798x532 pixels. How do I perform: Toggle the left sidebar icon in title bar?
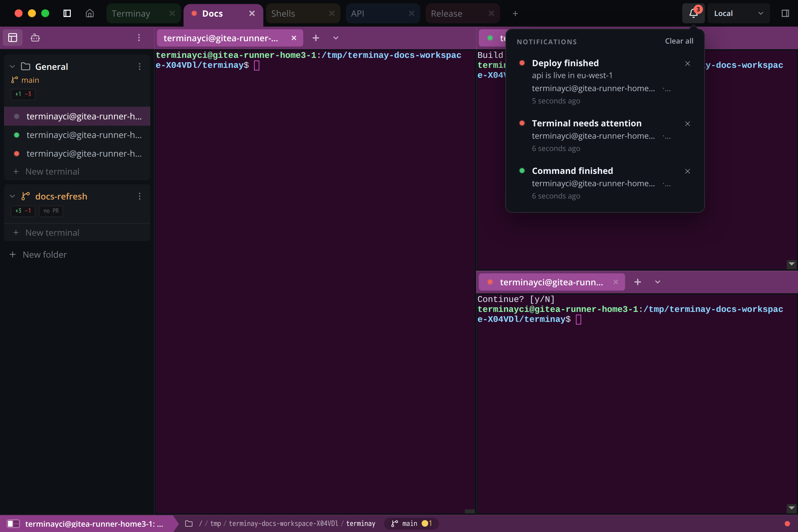pyautogui.click(x=67, y=13)
